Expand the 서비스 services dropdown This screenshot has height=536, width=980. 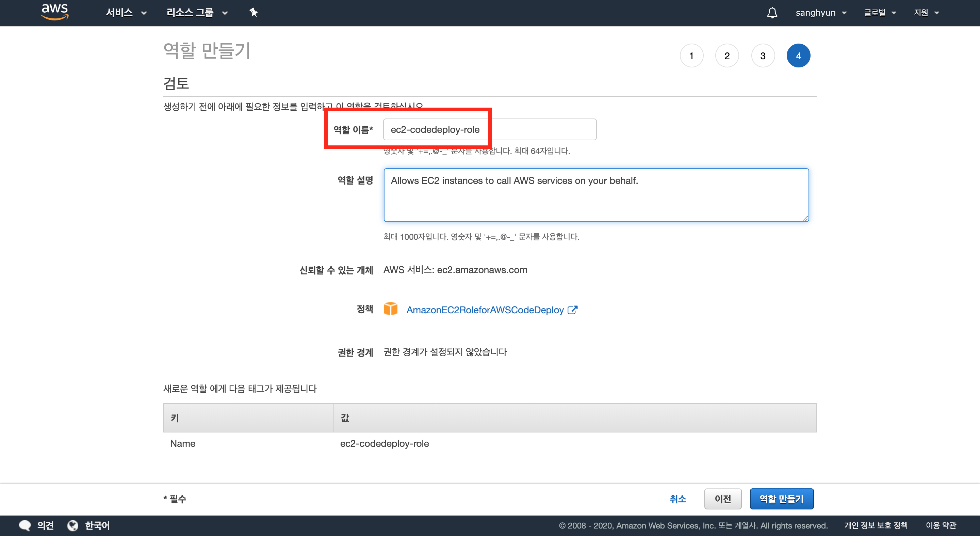126,13
